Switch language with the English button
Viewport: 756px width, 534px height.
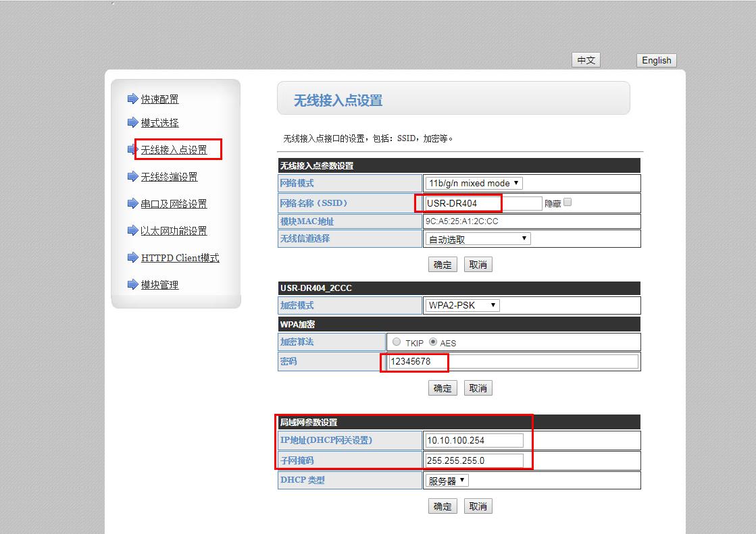[656, 60]
